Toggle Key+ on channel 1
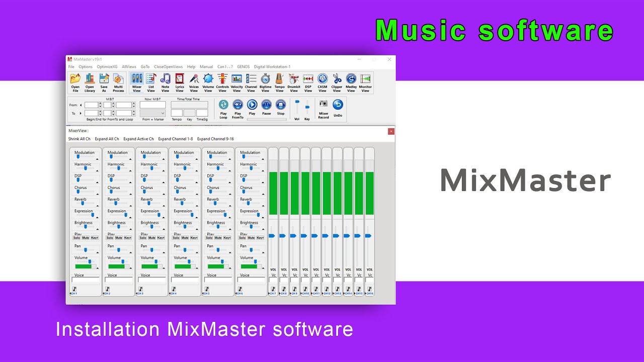This screenshot has height=362, width=644. coord(95,238)
